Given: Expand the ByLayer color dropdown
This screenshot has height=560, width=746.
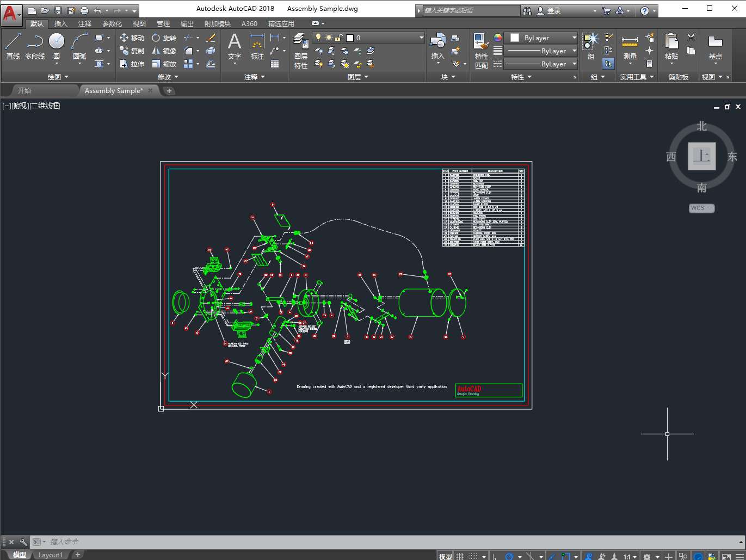Looking at the screenshot, I should click(574, 38).
